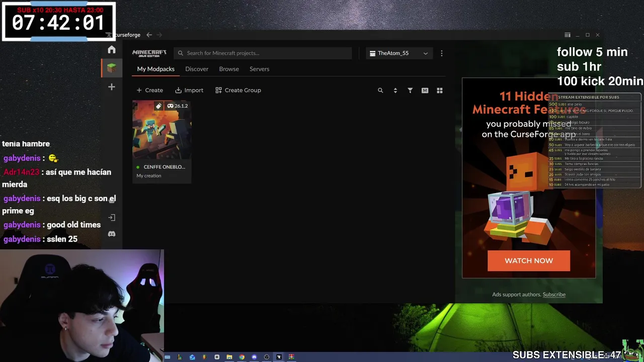Click the forward arrow in title bar
This screenshot has height=362, width=644.
click(x=159, y=35)
